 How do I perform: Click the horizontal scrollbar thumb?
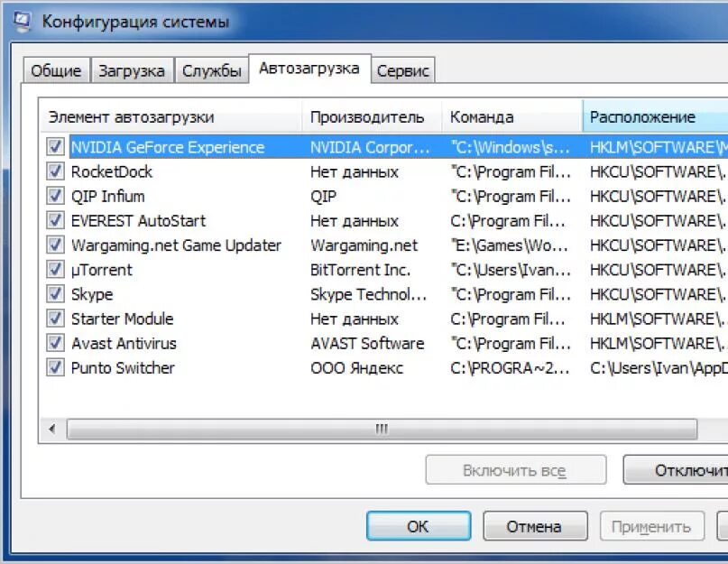click(x=382, y=429)
